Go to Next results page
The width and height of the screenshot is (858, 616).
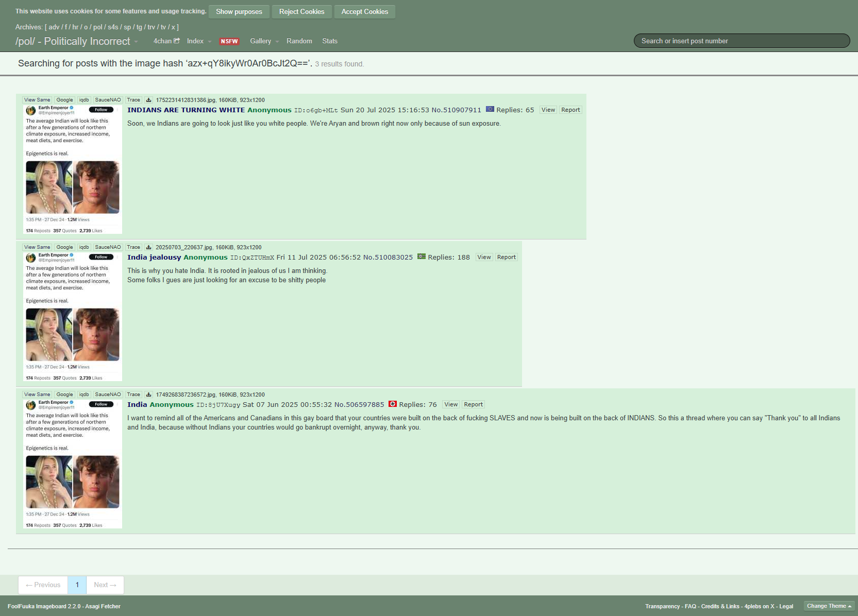pyautogui.click(x=105, y=585)
